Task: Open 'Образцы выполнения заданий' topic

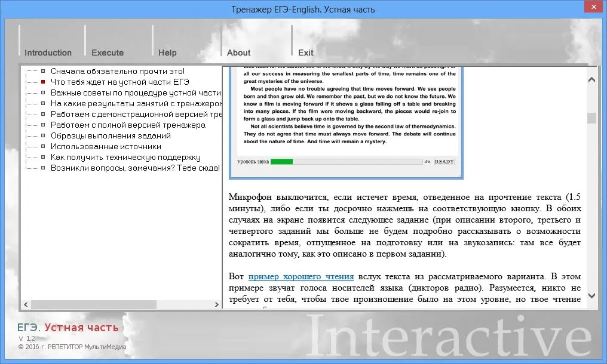Action: [111, 136]
